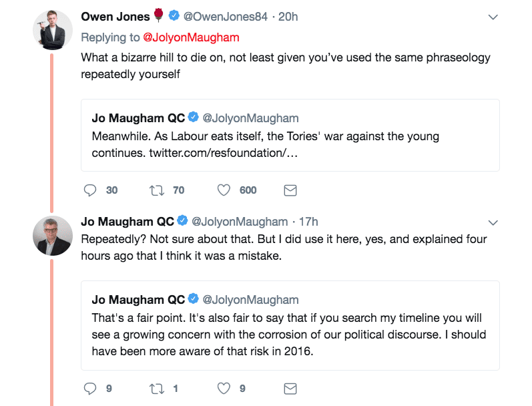This screenshot has height=406, width=532.
Task: Open the quoted 'Meanwhile. As Labour eats itself' tweet
Action: tap(290, 135)
